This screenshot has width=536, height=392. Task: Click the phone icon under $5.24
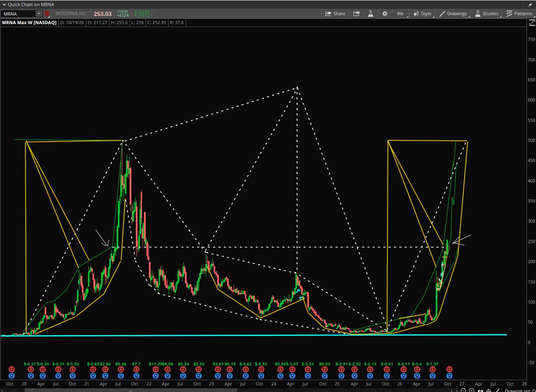point(184,369)
